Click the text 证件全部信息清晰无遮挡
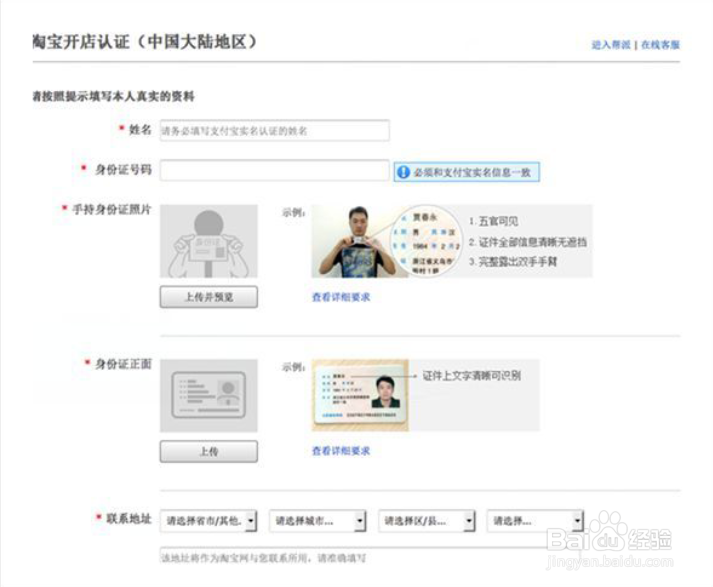This screenshot has width=713, height=587. click(532, 242)
